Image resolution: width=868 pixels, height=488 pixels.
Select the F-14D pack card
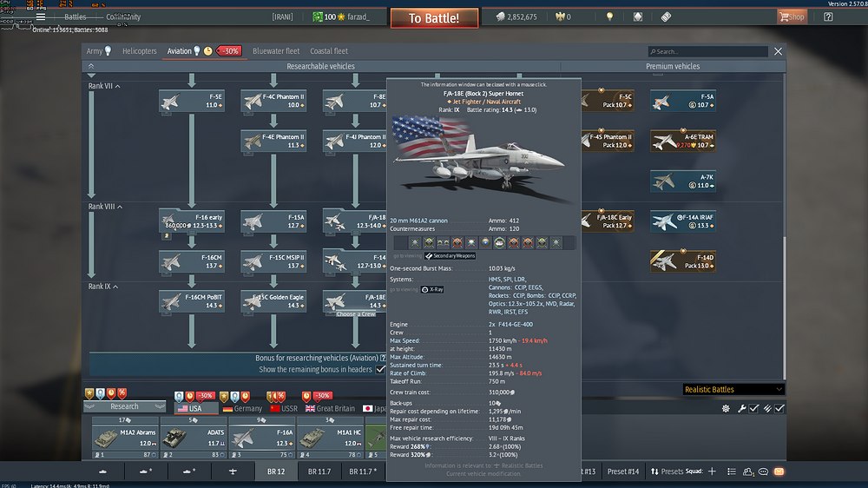tap(683, 261)
